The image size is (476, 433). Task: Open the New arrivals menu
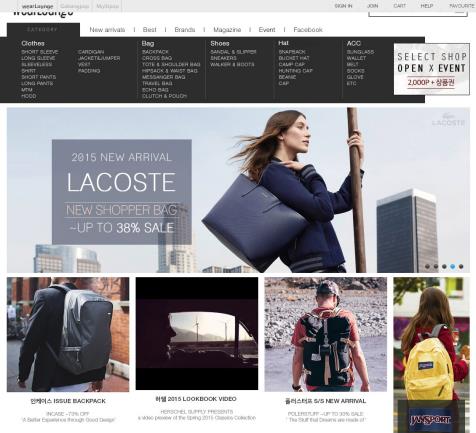pyautogui.click(x=107, y=30)
